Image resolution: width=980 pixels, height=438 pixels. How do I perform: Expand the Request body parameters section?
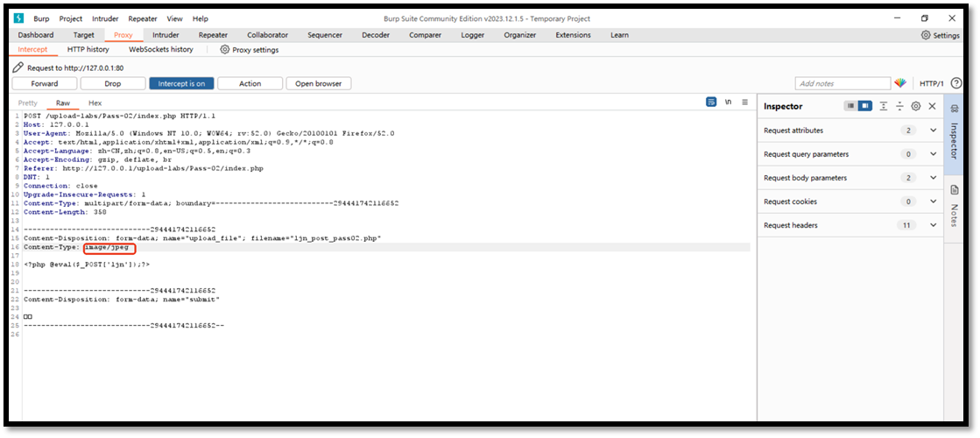coord(850,178)
